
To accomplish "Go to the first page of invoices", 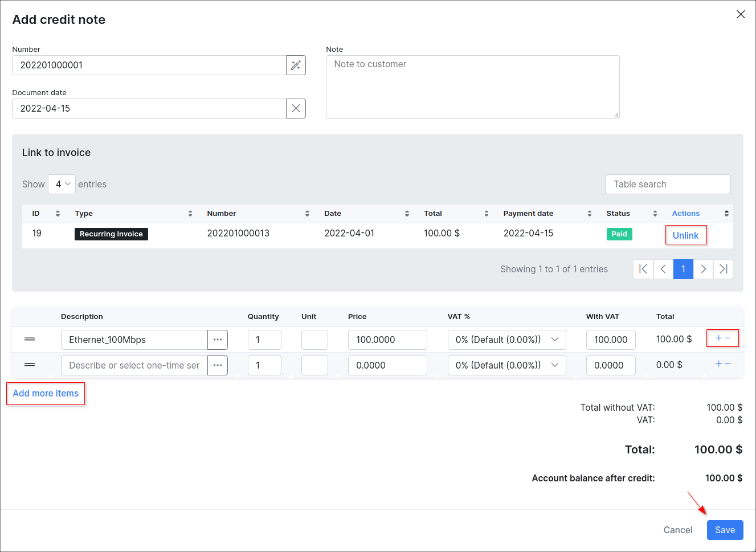I will click(643, 269).
